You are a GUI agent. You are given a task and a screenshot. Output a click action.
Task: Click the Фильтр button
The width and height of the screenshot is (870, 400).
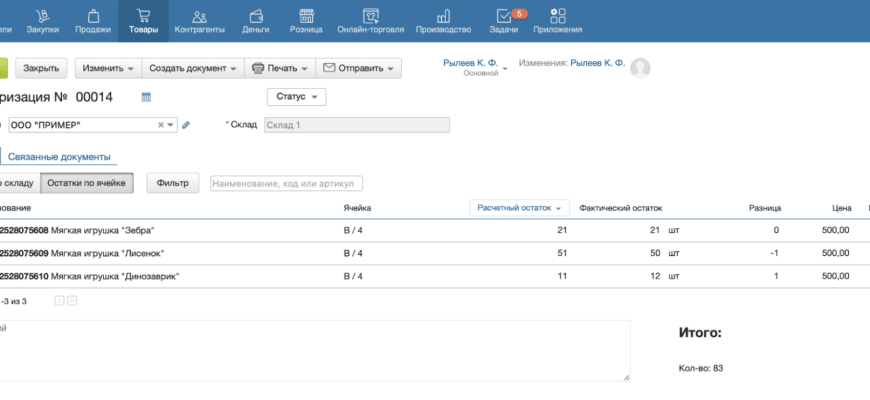point(173,183)
